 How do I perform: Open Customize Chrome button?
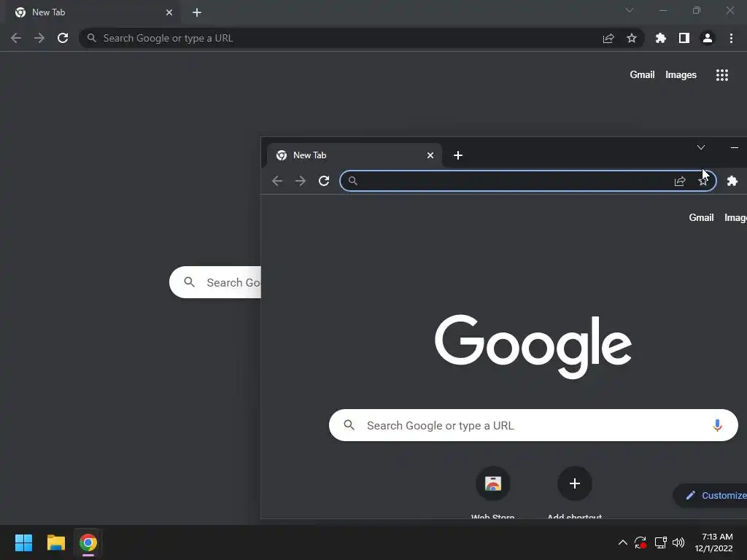pyautogui.click(x=710, y=495)
